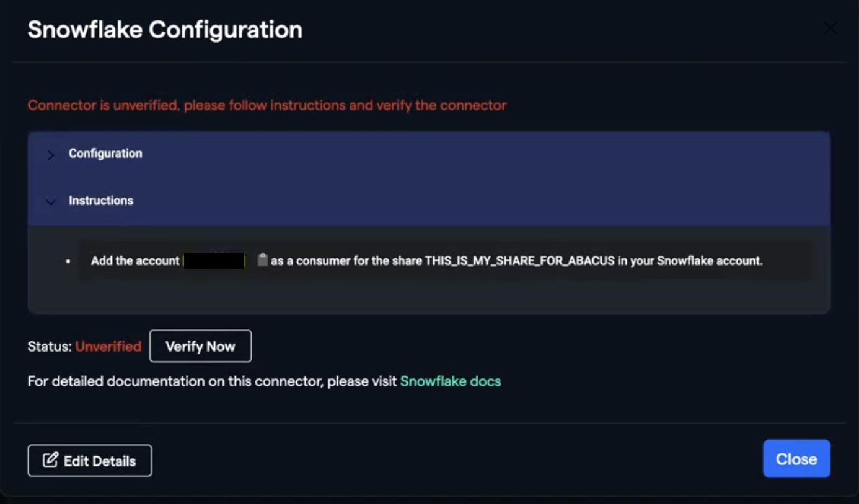
Task: Open the Snowflake docs link
Action: click(x=450, y=381)
